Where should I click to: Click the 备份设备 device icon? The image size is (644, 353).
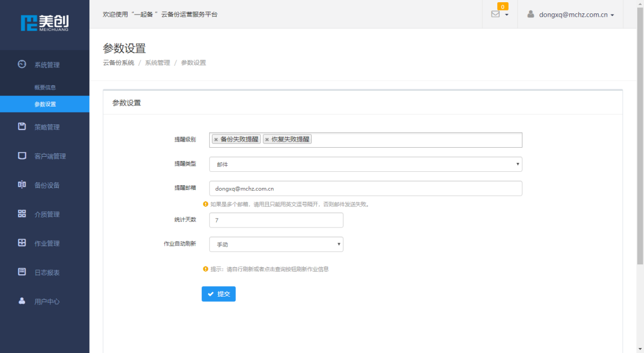(x=22, y=185)
